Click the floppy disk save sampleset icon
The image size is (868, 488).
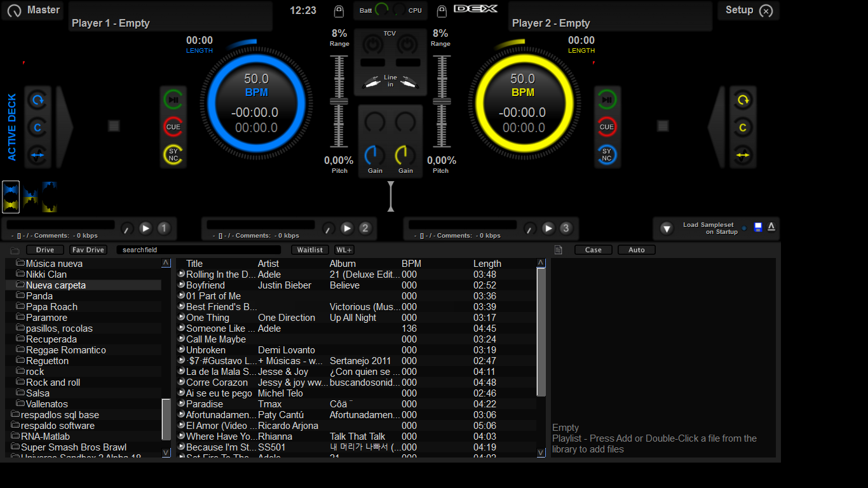pos(757,227)
